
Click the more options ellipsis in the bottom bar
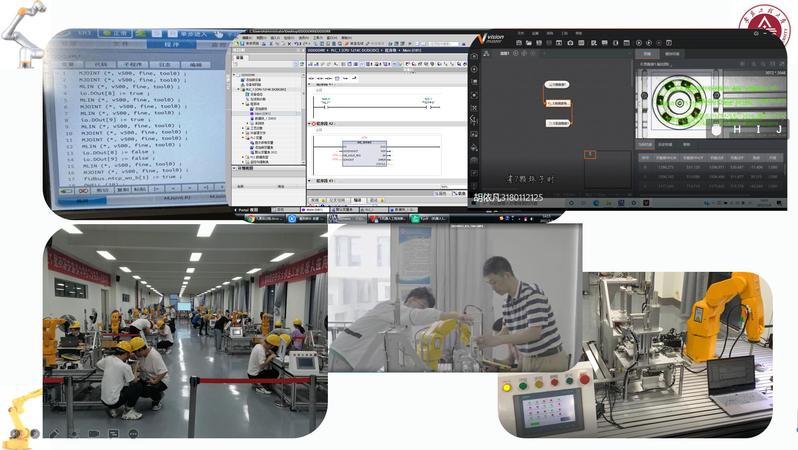coord(132,434)
